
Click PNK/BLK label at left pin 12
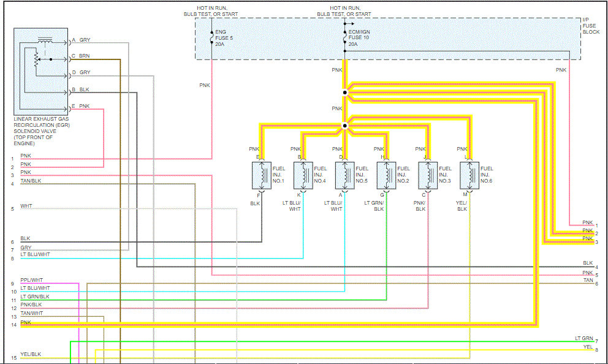(31, 305)
